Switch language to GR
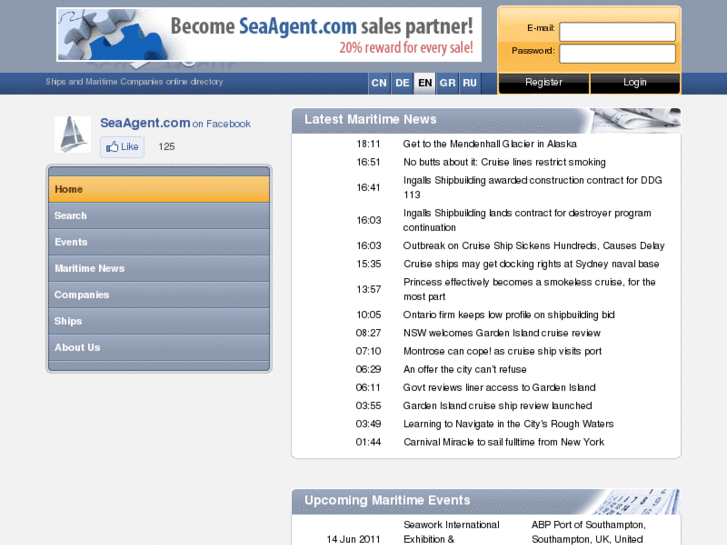Screen dimensions: 727x545 (447, 83)
